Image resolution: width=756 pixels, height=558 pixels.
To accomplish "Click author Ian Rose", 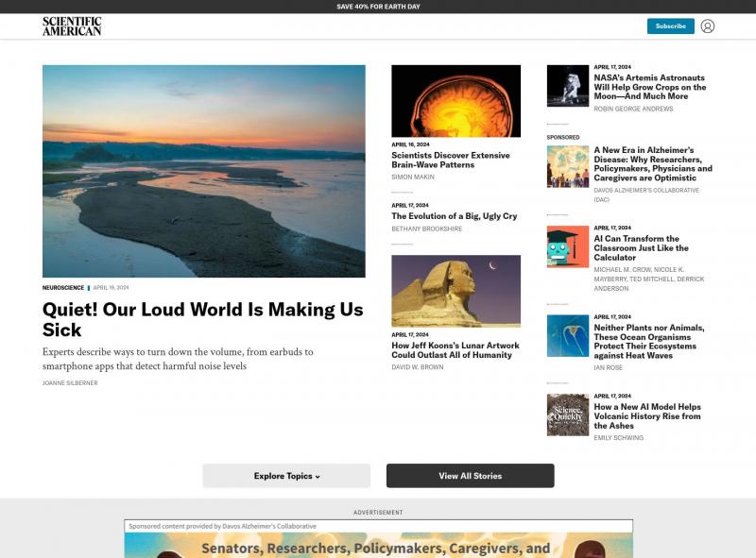I will point(609,367).
